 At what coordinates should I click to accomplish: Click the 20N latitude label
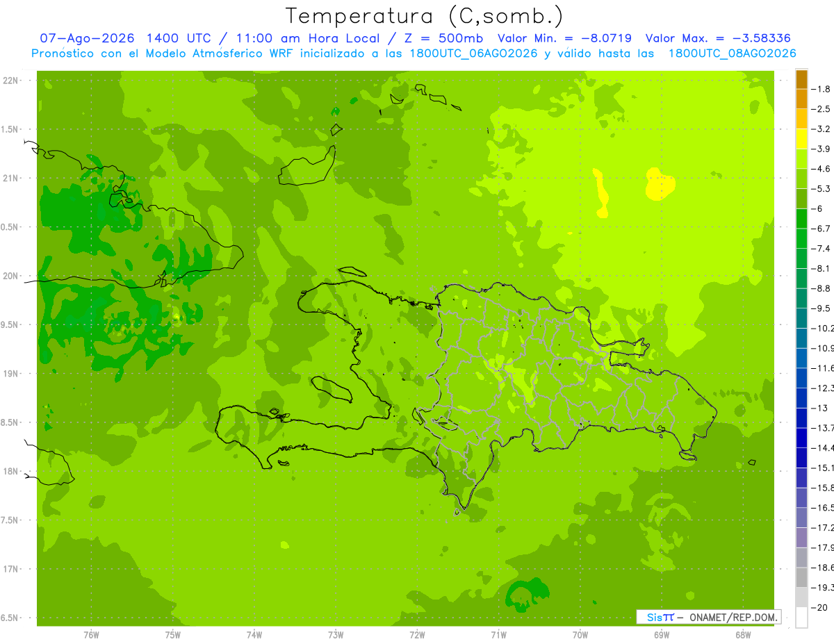pyautogui.click(x=10, y=276)
